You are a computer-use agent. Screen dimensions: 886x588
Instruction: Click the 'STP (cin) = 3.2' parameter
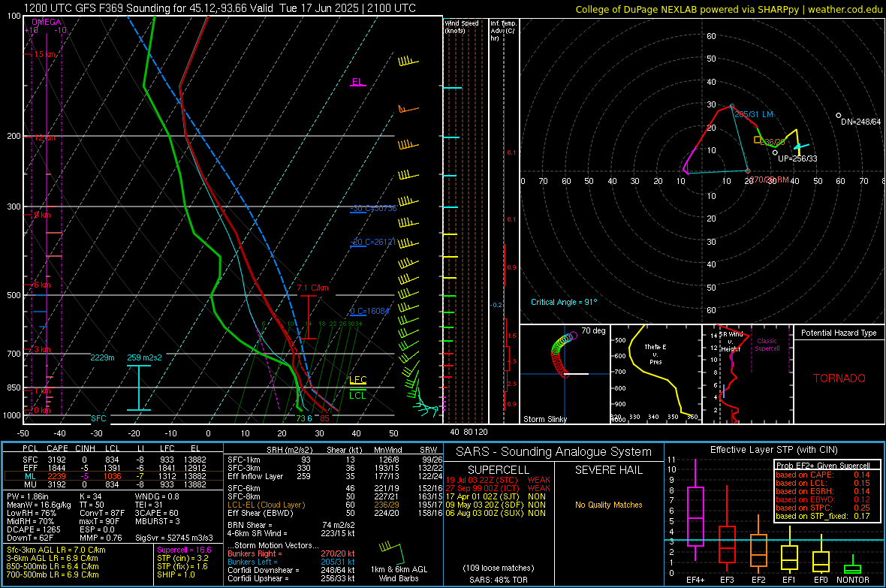coord(182,557)
